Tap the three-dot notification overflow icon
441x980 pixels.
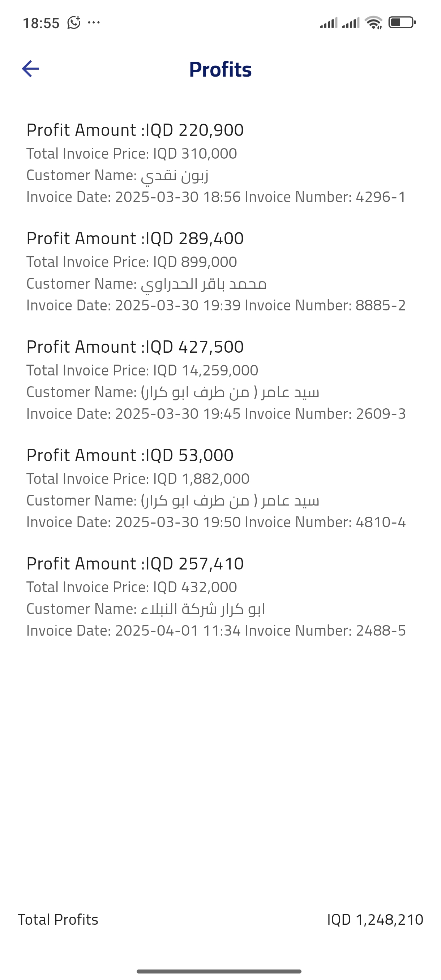tap(94, 23)
